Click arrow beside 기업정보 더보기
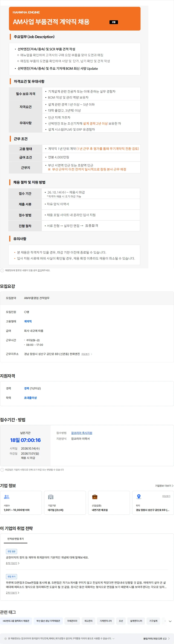This screenshot has height=644, width=174. [173, 486]
